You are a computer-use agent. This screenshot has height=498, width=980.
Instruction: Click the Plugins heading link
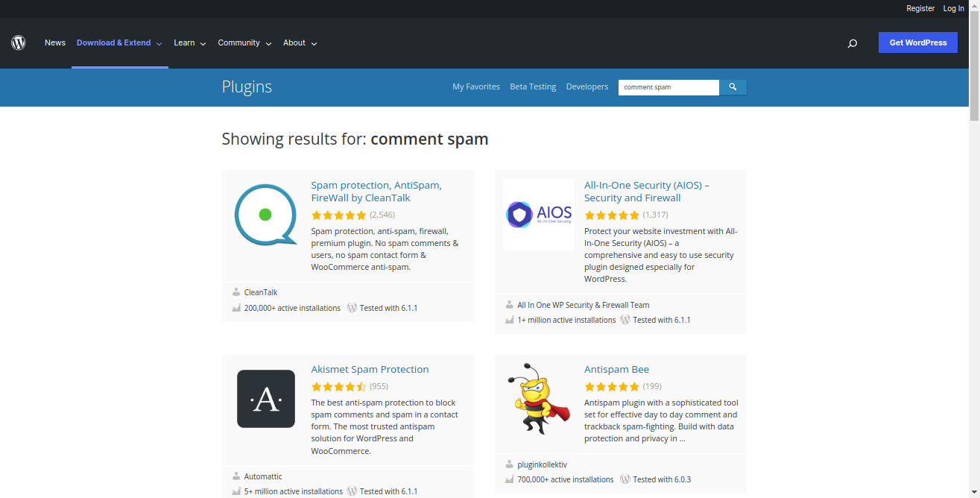point(247,86)
